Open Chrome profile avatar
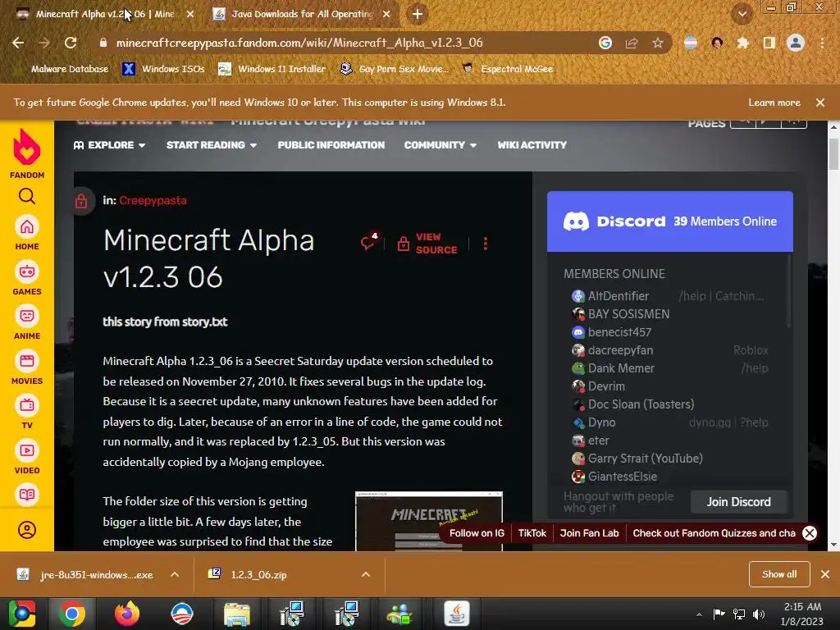This screenshot has width=840, height=630. 796,43
